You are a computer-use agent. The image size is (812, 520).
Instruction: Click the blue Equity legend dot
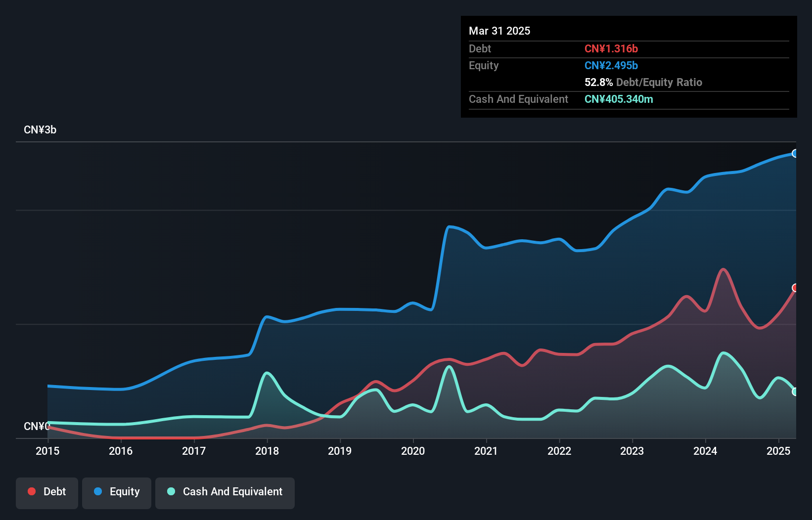[98, 491]
